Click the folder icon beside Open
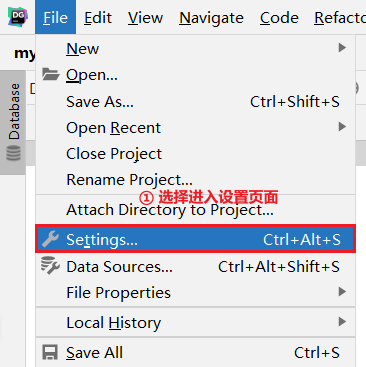Viewport: 366px width, 367px height. point(51,74)
